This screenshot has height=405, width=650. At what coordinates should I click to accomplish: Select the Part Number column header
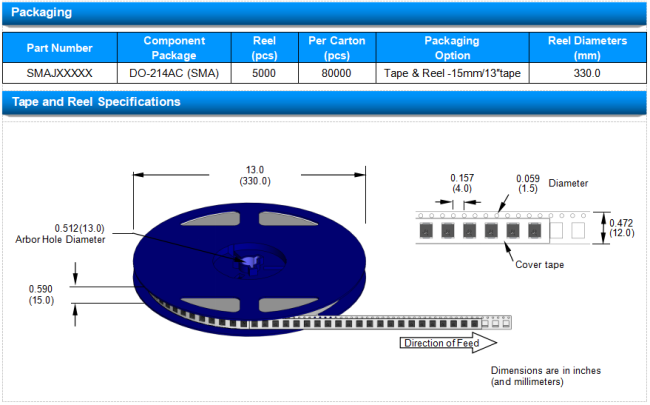click(x=60, y=48)
